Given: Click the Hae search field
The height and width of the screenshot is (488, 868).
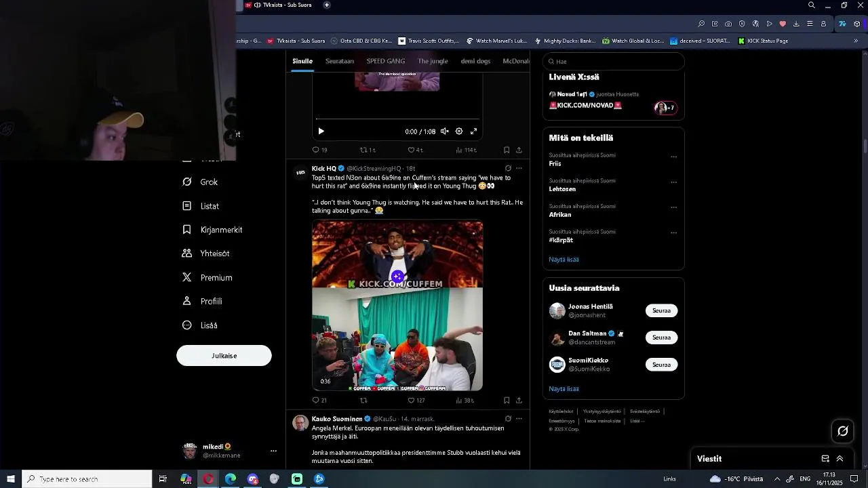Looking at the screenshot, I should (613, 61).
